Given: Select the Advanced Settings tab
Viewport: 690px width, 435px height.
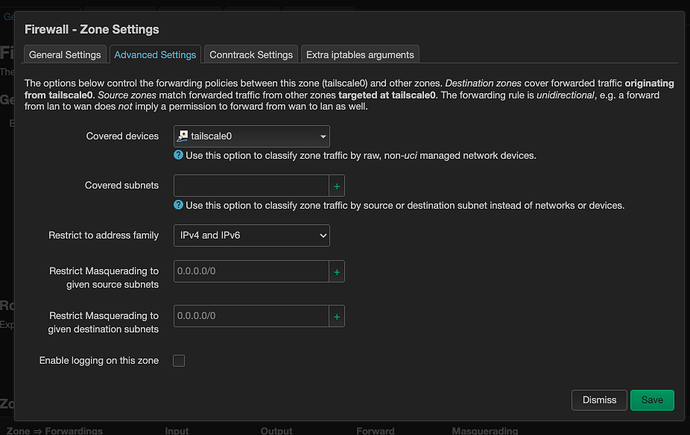Looking at the screenshot, I should (x=155, y=54).
